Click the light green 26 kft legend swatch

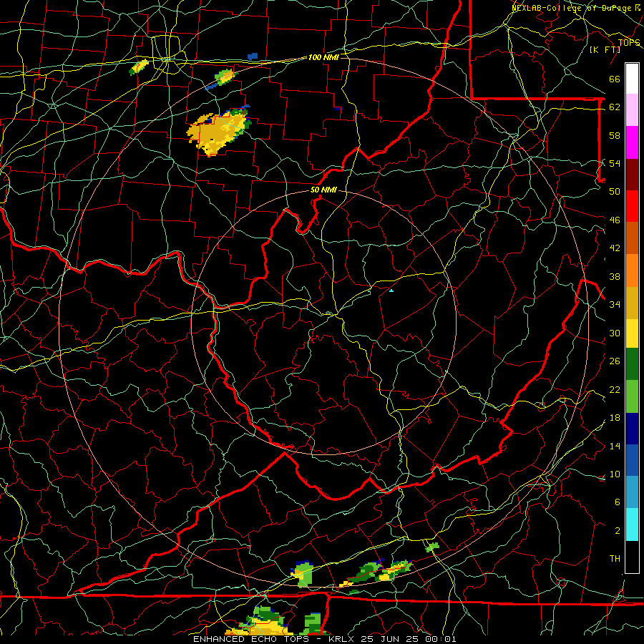[632, 396]
